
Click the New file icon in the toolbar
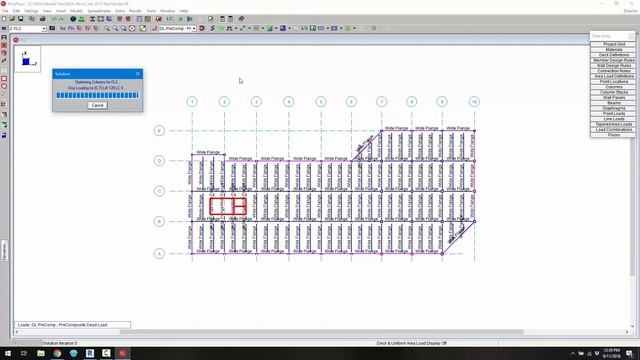pyautogui.click(x=4, y=19)
